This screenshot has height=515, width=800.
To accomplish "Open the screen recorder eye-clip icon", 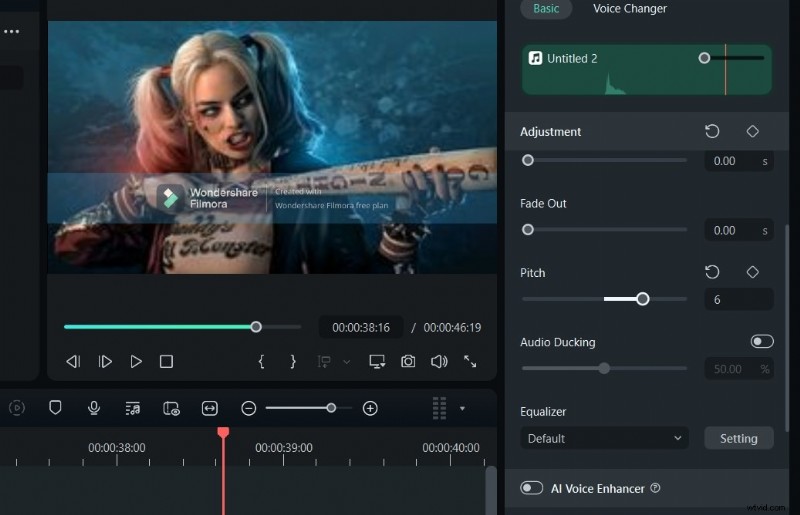I will pyautogui.click(x=171, y=408).
